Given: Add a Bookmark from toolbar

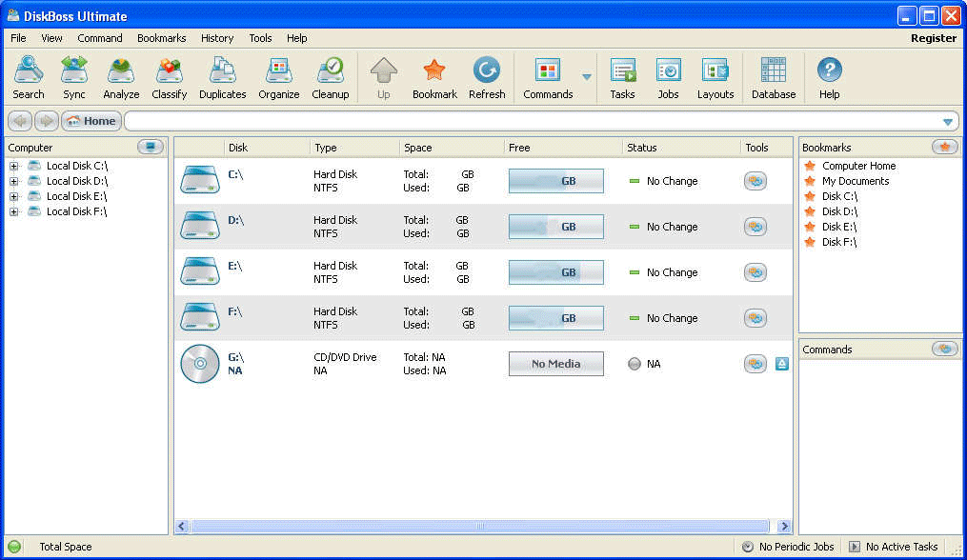Looking at the screenshot, I should 434,78.
